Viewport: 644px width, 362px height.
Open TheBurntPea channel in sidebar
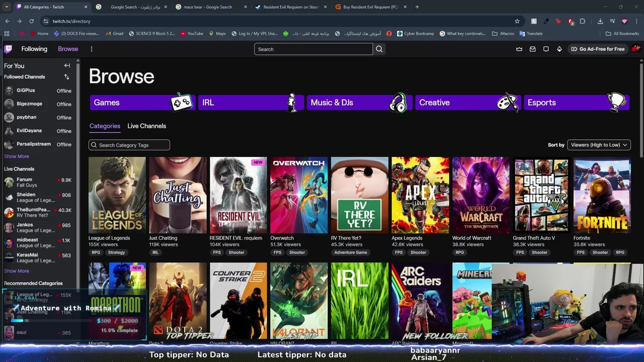point(39,213)
